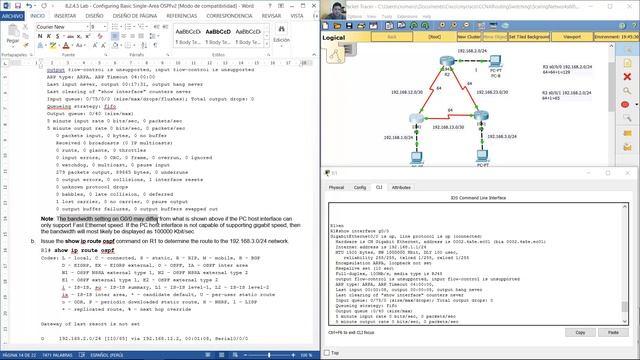Open bullets list dropdown arrow

coord(121,27)
